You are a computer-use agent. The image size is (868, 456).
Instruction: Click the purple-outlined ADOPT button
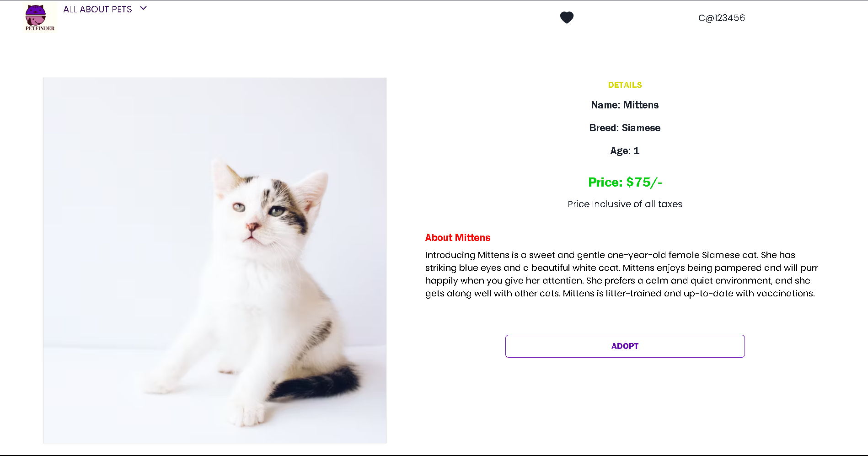(625, 346)
